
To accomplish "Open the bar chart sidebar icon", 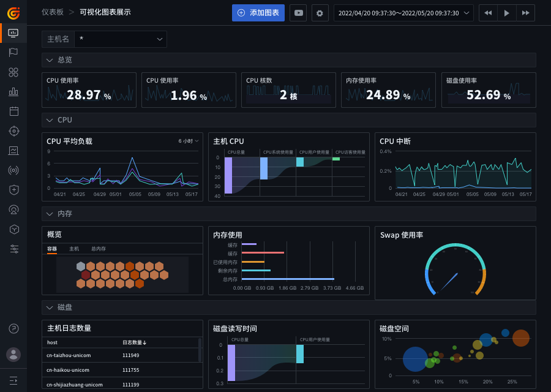I will point(13,92).
